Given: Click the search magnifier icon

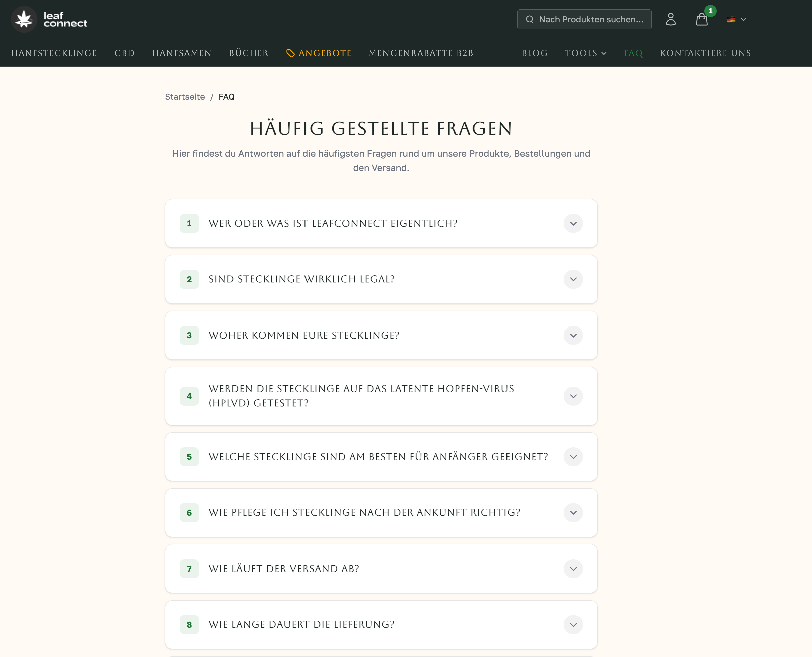Looking at the screenshot, I should click(530, 20).
